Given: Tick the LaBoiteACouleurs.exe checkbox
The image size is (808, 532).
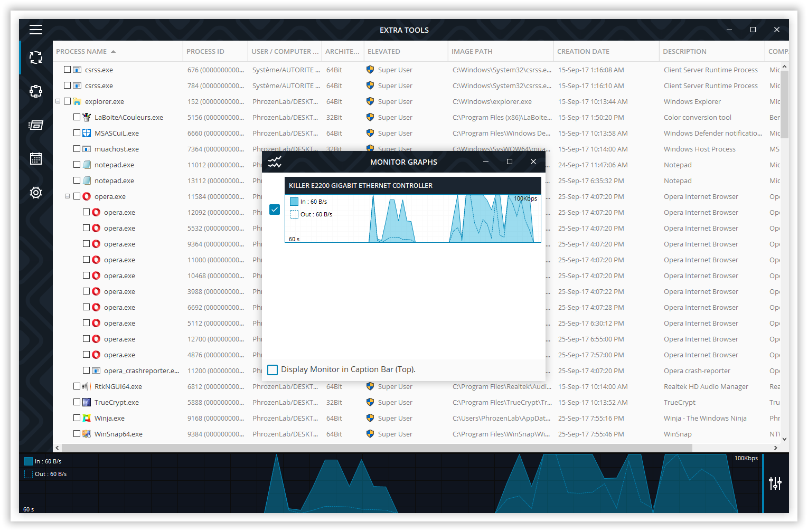Looking at the screenshot, I should [77, 117].
